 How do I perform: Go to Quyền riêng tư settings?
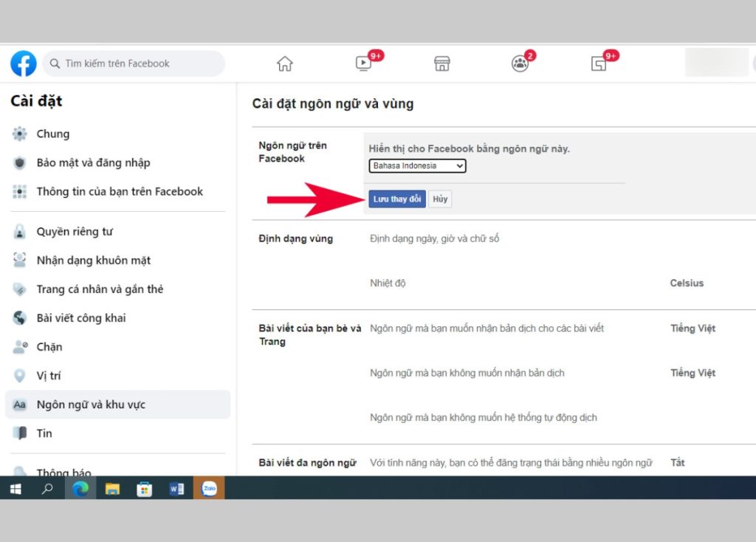pyautogui.click(x=74, y=232)
